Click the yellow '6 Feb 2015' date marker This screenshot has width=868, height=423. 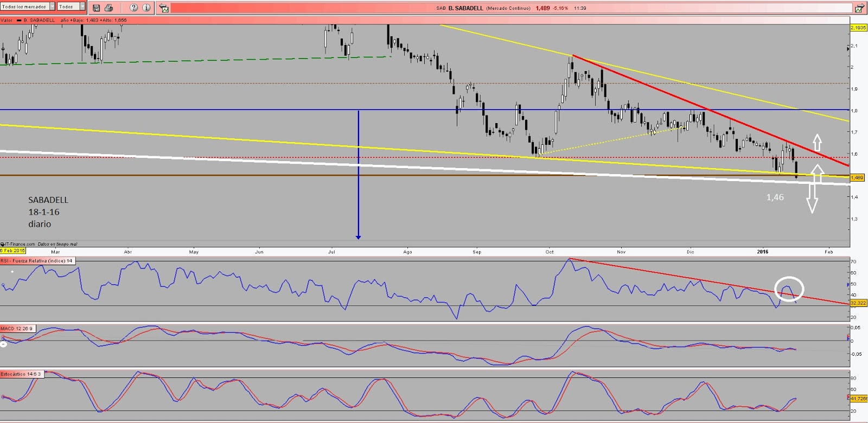point(12,251)
